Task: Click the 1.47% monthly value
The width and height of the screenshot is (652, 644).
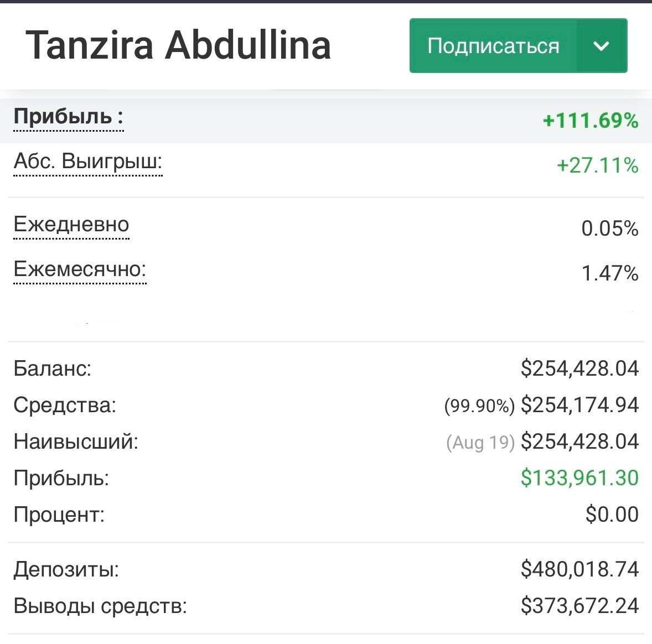Action: point(609,273)
